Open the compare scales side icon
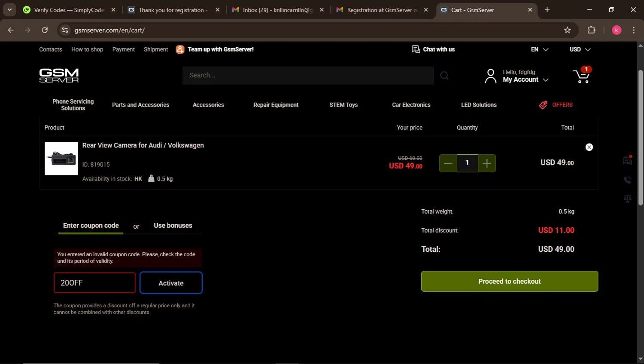This screenshot has height=364, width=644. [x=628, y=199]
